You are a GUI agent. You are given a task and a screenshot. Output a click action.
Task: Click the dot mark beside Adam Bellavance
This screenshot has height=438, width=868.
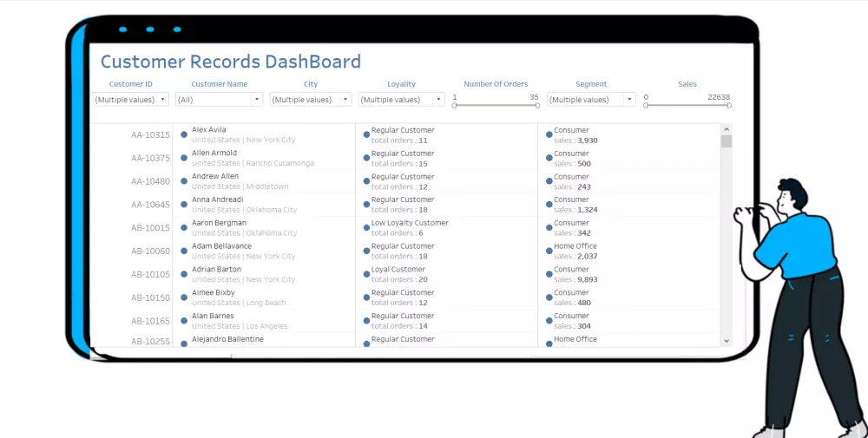coord(184,251)
